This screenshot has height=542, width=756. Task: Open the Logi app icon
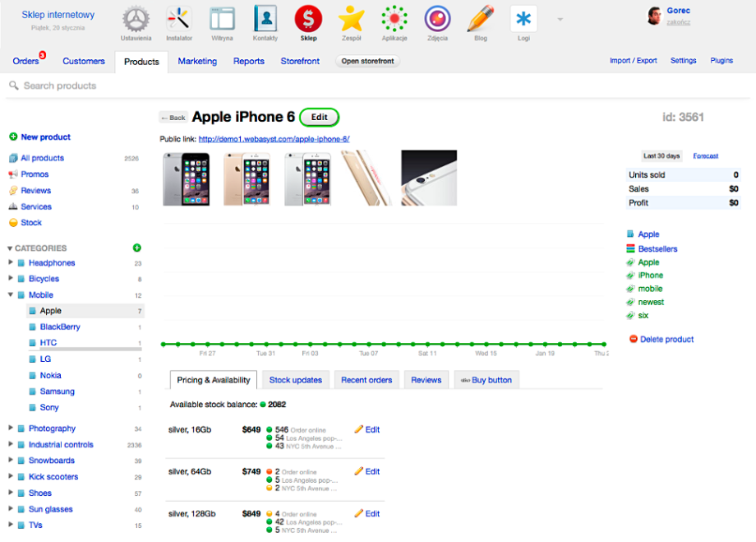coord(523,19)
